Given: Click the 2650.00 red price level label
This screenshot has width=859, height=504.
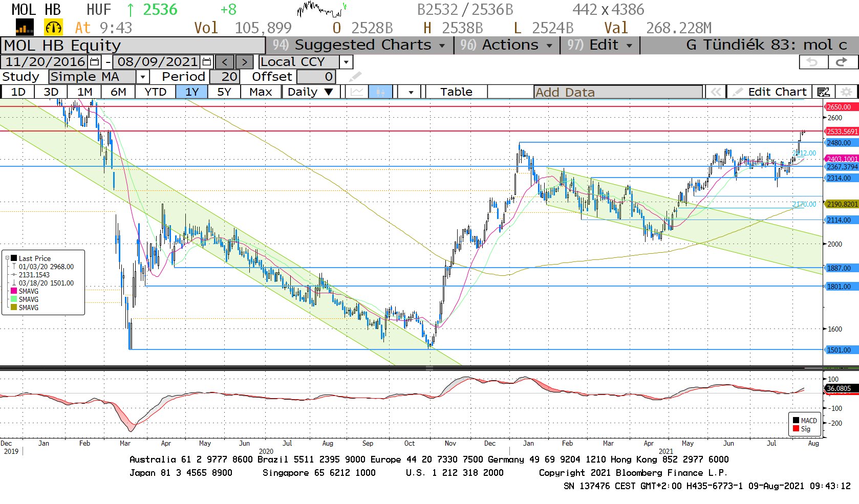Looking at the screenshot, I should tap(841, 107).
